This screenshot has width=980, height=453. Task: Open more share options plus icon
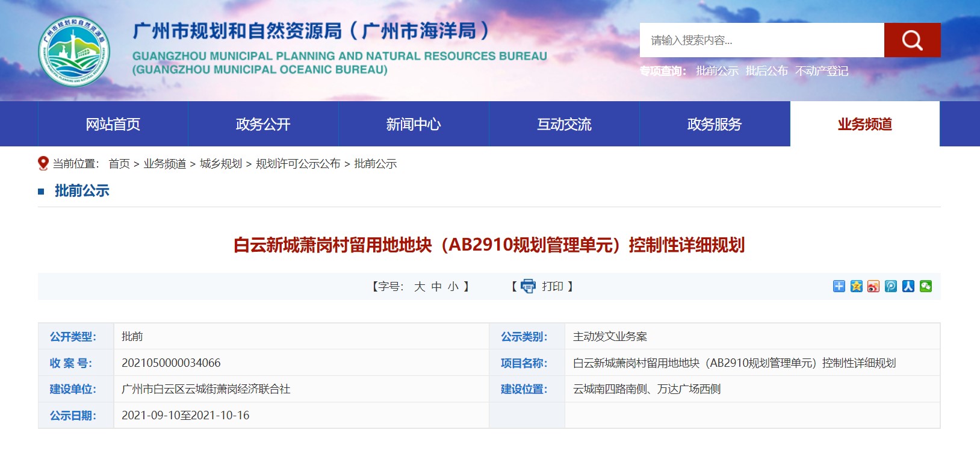(x=839, y=286)
